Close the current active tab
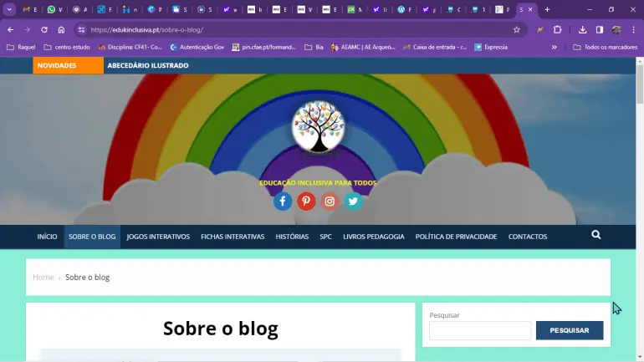The image size is (644, 362). (530, 9)
